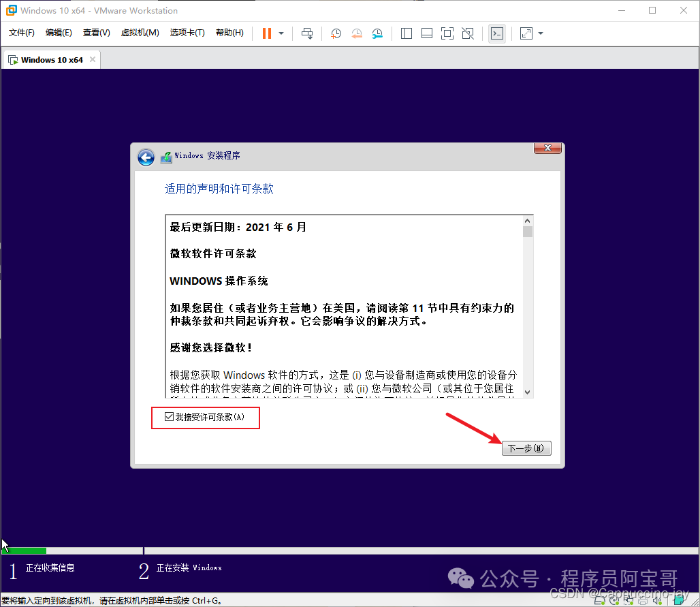Toggle the library sidebar view
The width and height of the screenshot is (700, 607).
point(407,33)
